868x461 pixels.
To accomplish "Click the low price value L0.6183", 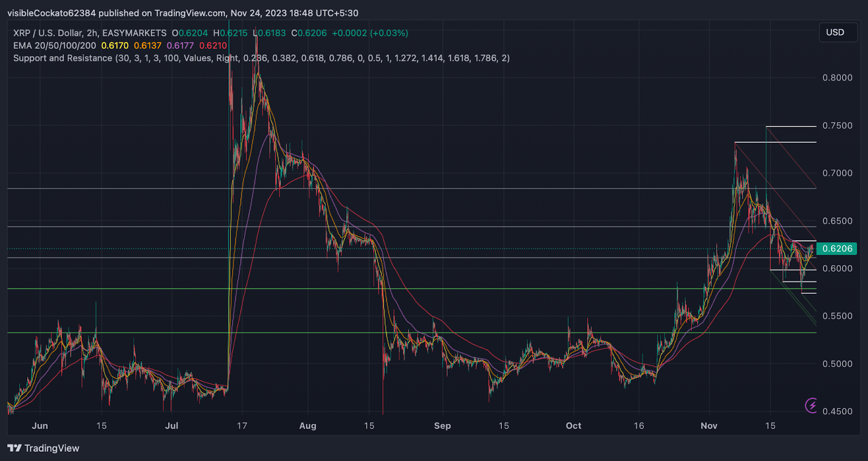I will pos(270,33).
